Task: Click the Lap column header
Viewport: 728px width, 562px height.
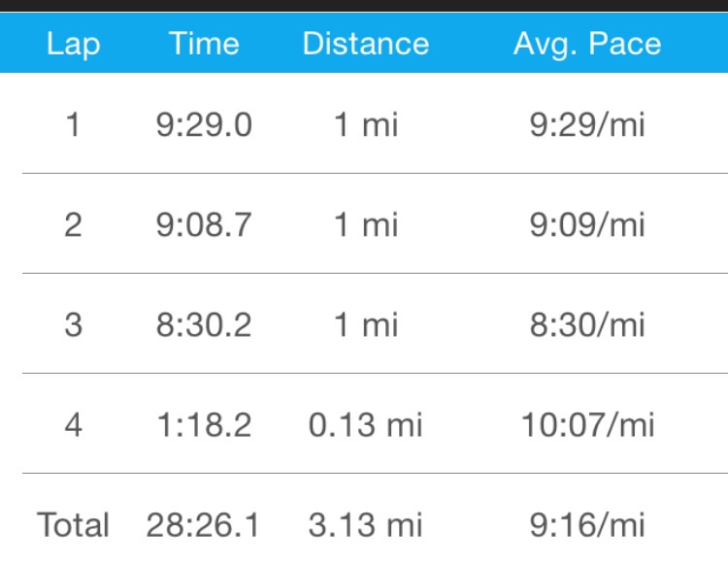Action: [x=73, y=44]
